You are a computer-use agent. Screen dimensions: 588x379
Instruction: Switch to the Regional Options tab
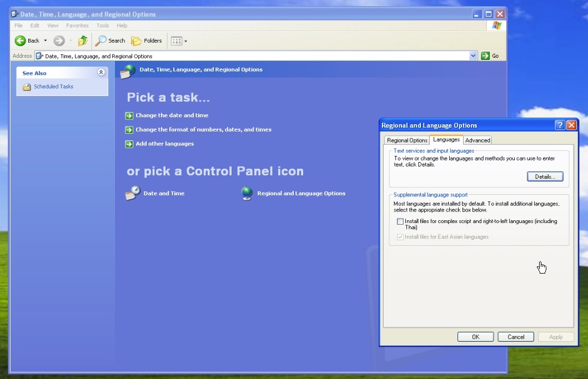coord(407,140)
